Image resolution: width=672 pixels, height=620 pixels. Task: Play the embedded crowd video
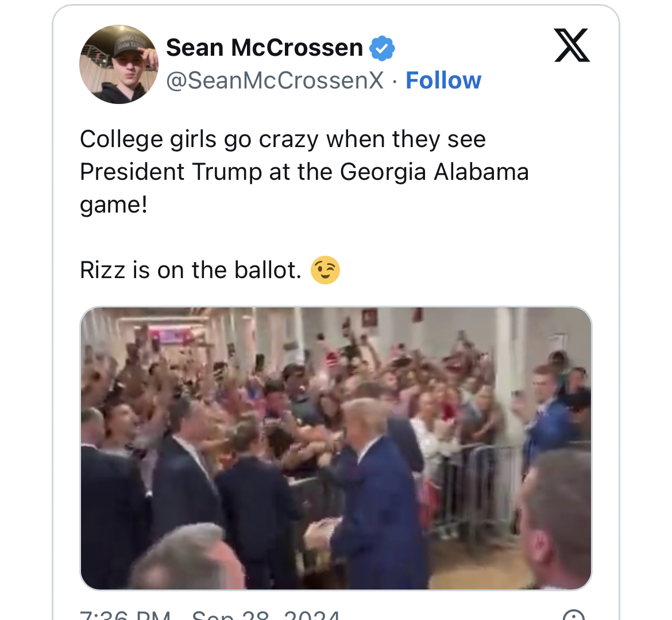click(x=336, y=448)
